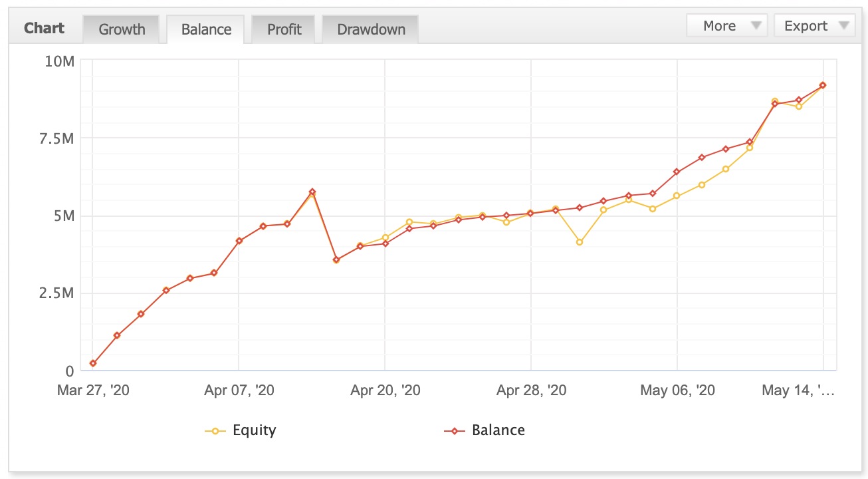
Task: Click the "Mar 27, '20" date label
Action: (93, 390)
